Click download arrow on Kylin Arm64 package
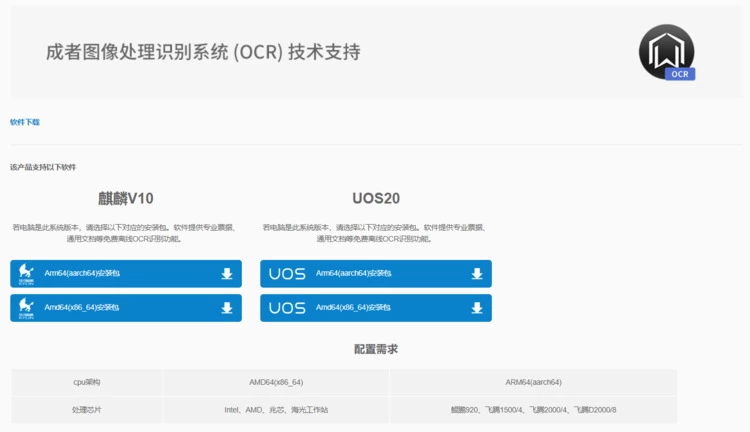 [x=227, y=274]
